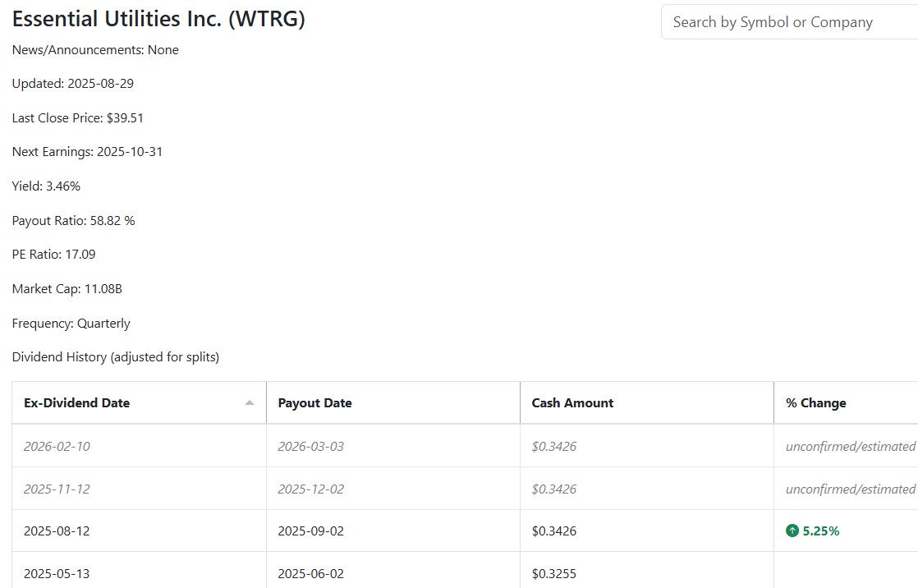Sort table by Payout Date column
918x588 pixels.
pyautogui.click(x=392, y=403)
